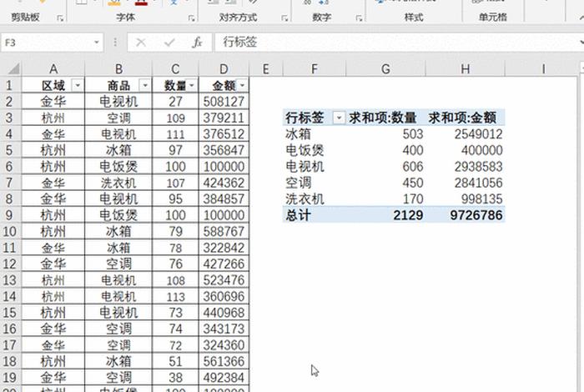Select column H header
Viewport: 584px width, 392px height.
(x=465, y=69)
